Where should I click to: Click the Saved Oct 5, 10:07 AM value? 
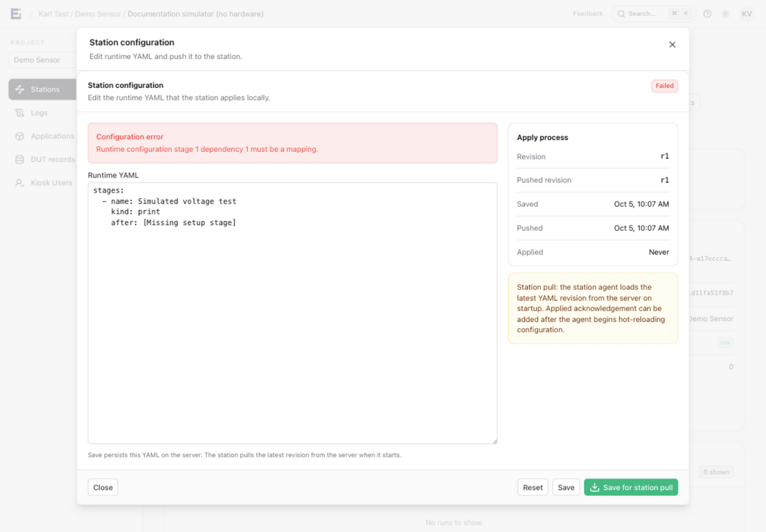[642, 204]
